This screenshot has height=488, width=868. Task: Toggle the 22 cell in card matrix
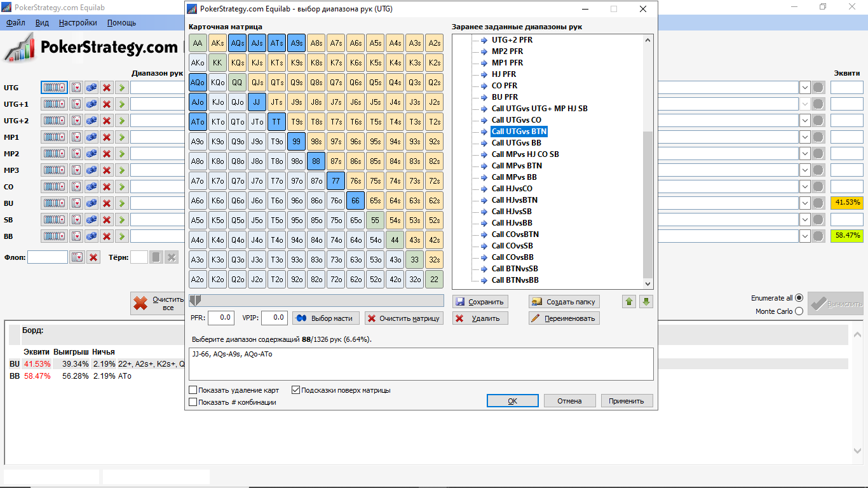coord(434,280)
